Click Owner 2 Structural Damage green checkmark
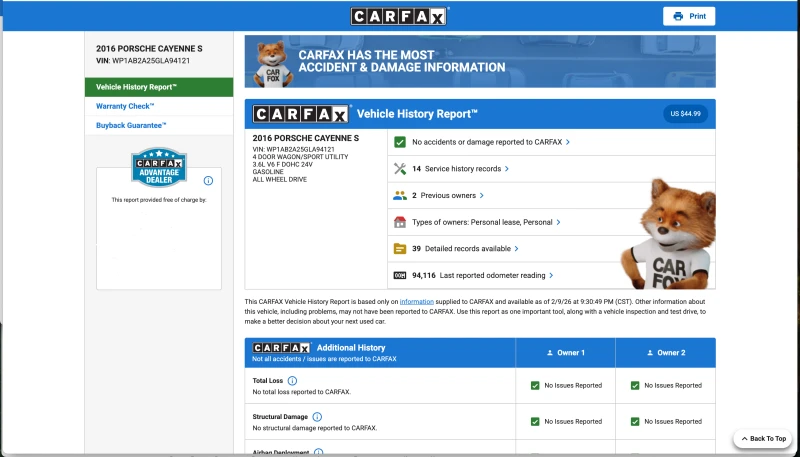This screenshot has width=800, height=457. click(635, 421)
